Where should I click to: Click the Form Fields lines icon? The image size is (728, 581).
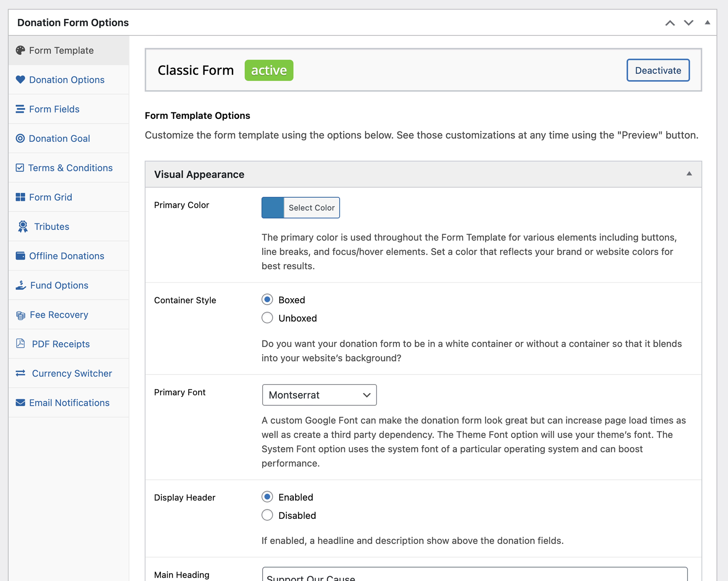coord(20,109)
